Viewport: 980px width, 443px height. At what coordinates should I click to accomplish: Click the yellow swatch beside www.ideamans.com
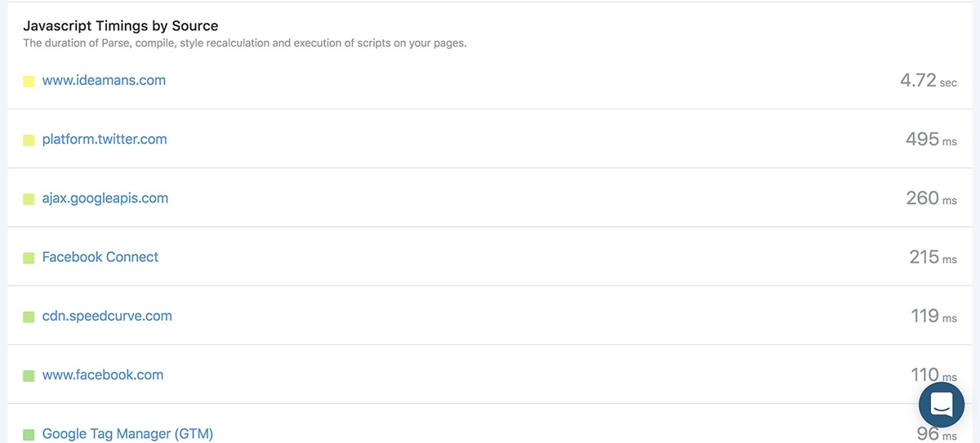pyautogui.click(x=29, y=82)
